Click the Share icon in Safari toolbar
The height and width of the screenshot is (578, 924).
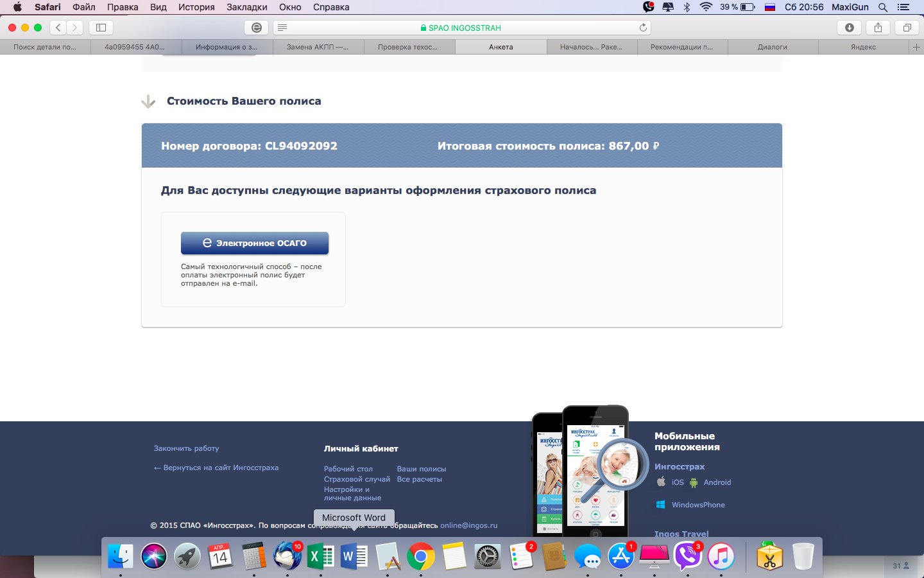coord(878,28)
